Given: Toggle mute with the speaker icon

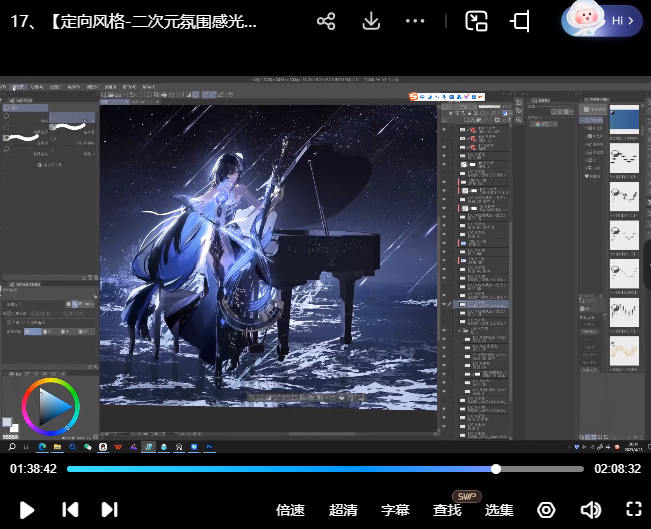Looking at the screenshot, I should click(590, 509).
